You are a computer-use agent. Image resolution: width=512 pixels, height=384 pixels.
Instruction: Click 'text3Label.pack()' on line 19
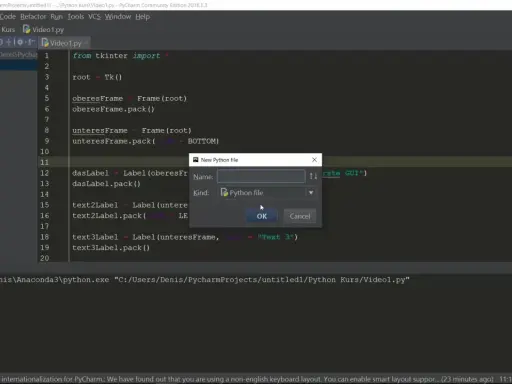coord(111,248)
